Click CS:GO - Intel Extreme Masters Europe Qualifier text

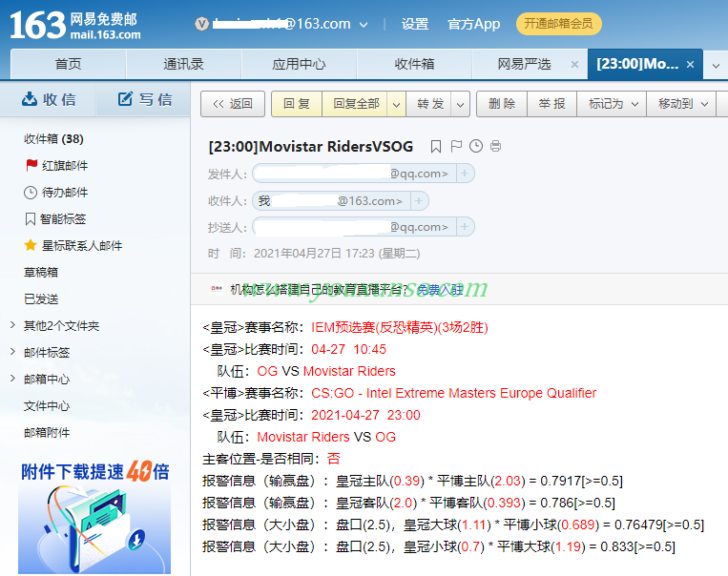(x=453, y=393)
